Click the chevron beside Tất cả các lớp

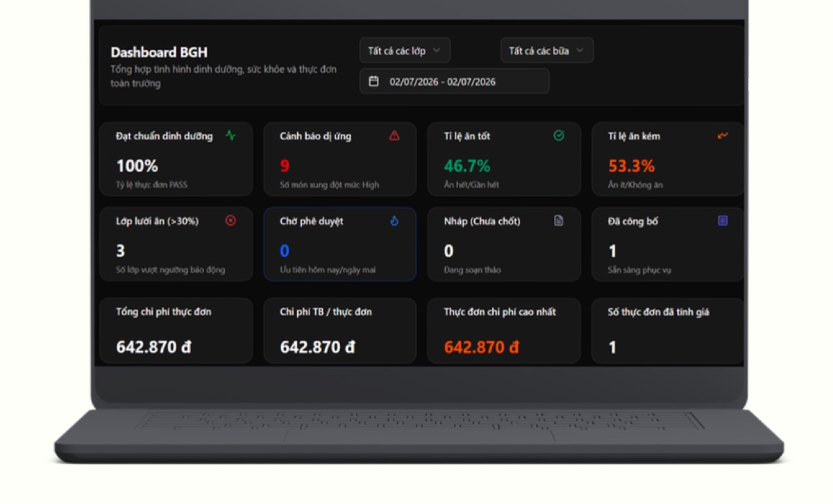coord(437,51)
